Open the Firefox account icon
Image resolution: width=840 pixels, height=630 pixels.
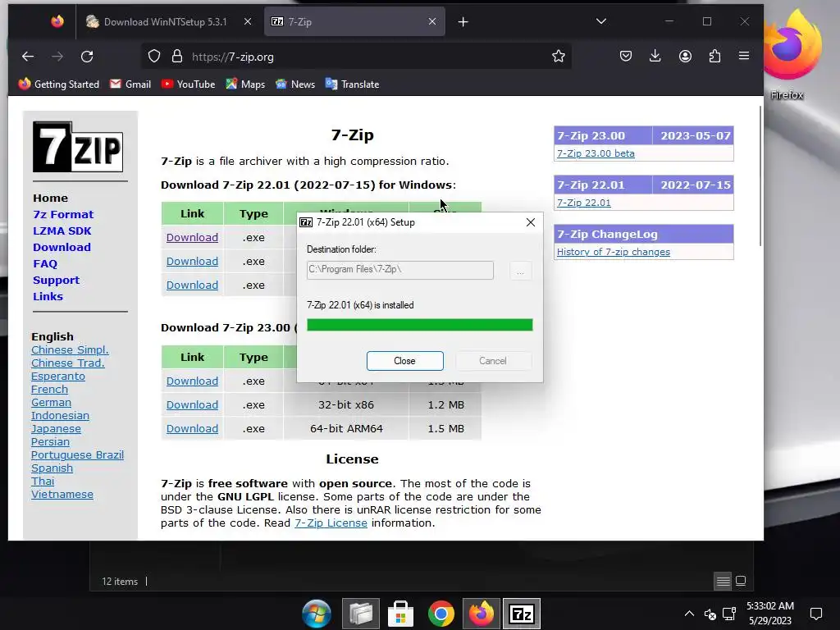click(x=685, y=56)
